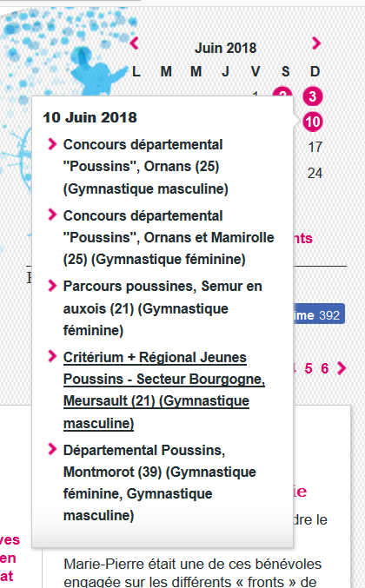Click arrow beside Critérium + Régional Jeunes

pyautogui.click(x=52, y=356)
